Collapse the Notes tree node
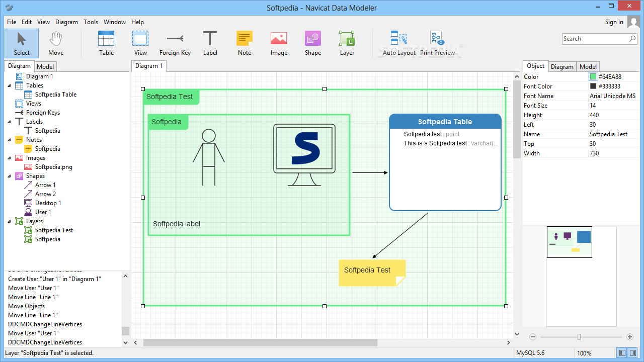644x362 pixels. point(9,140)
